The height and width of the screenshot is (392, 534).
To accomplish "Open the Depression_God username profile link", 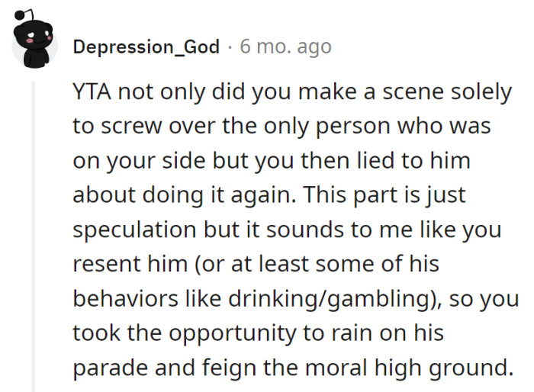I will tap(146, 47).
